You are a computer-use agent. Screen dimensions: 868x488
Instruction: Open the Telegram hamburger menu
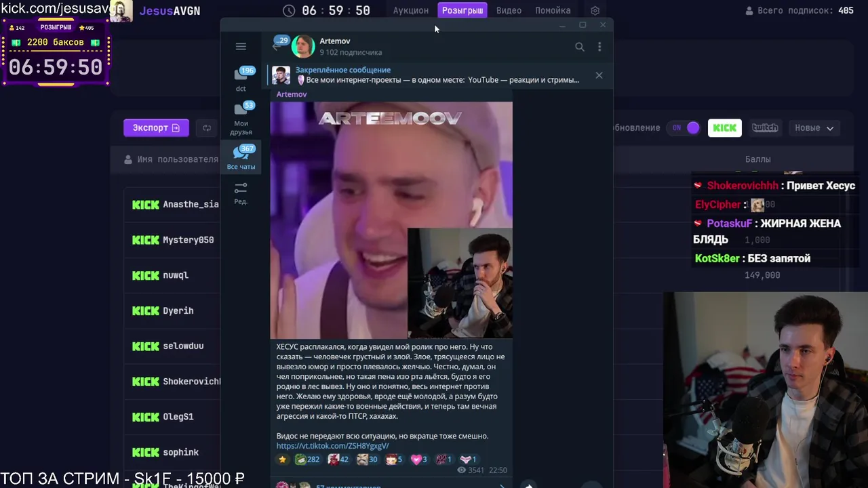coord(241,46)
